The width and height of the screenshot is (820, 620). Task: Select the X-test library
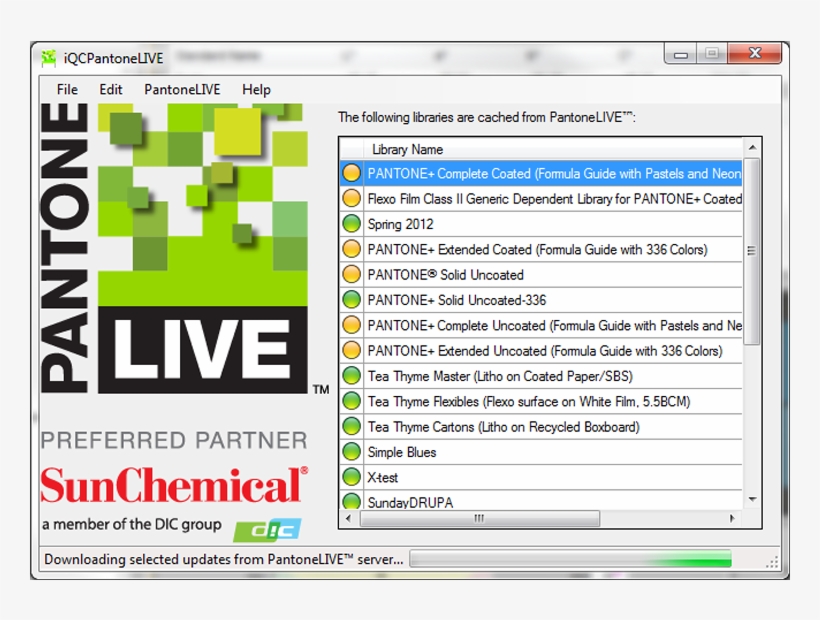(541, 477)
